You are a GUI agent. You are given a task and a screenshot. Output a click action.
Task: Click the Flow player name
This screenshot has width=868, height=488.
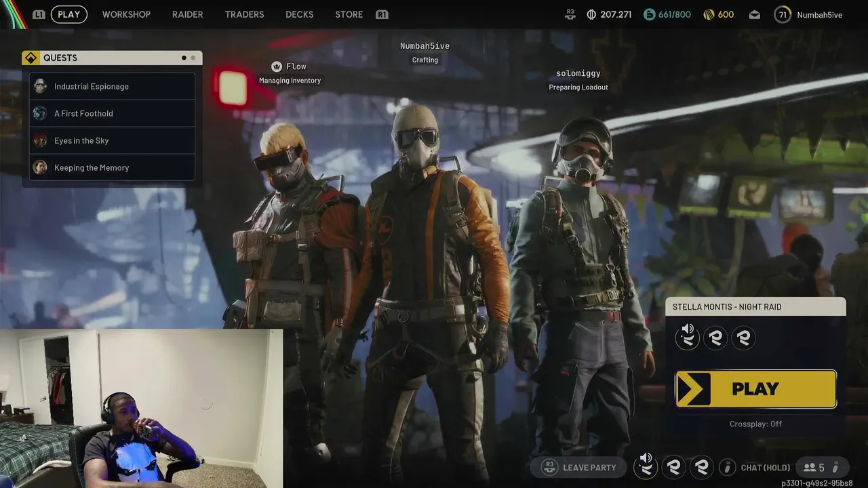[296, 66]
